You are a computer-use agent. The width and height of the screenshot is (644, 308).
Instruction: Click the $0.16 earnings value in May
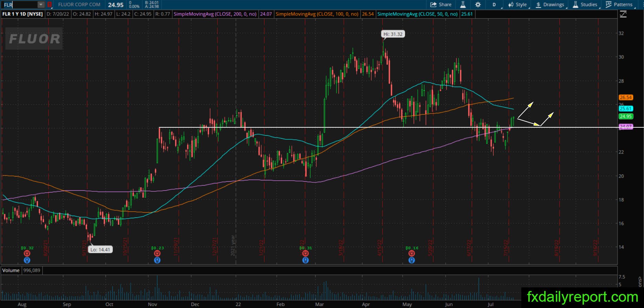click(412, 248)
